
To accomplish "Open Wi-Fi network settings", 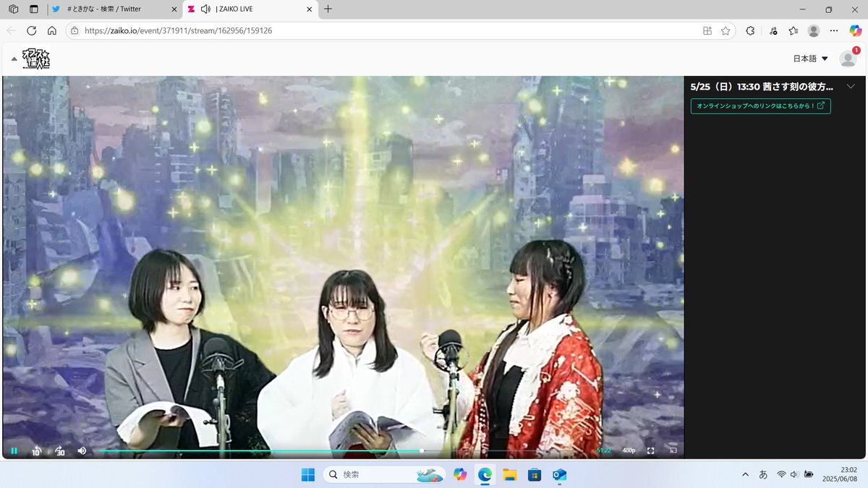I will click(781, 474).
